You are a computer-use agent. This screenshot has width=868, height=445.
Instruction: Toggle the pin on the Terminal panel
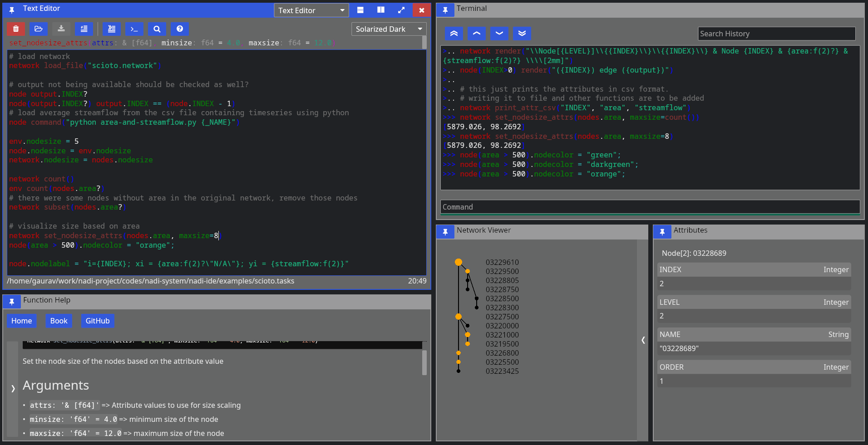point(445,10)
